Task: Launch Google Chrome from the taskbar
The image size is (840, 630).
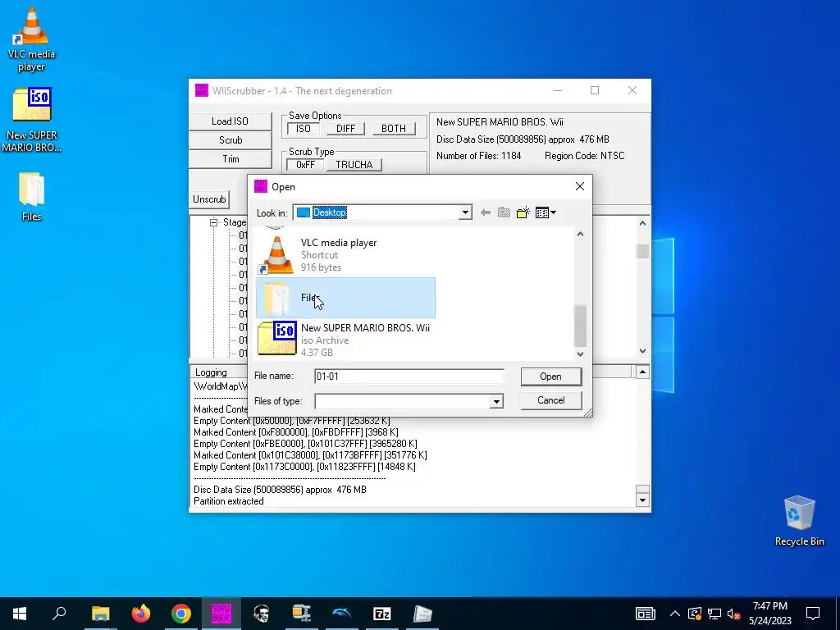Action: tap(181, 614)
